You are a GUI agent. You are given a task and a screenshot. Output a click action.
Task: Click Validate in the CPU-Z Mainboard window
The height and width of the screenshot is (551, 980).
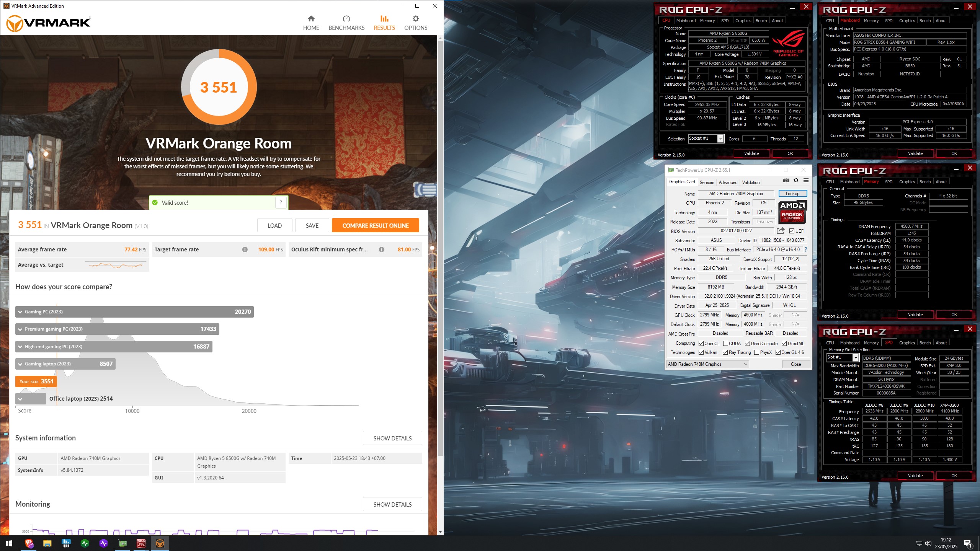(x=915, y=153)
